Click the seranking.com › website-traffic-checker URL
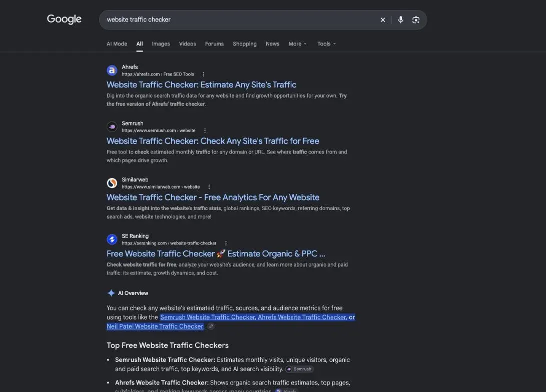The image size is (546, 392). click(x=169, y=243)
